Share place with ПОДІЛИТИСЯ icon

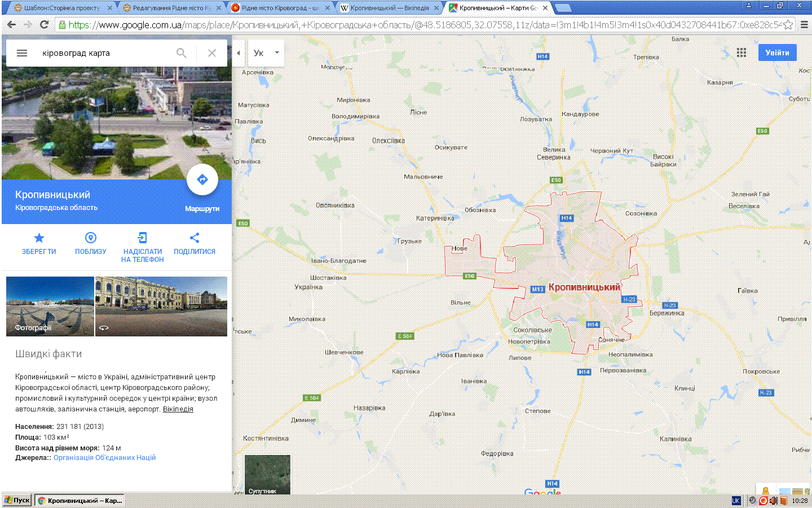point(195,244)
